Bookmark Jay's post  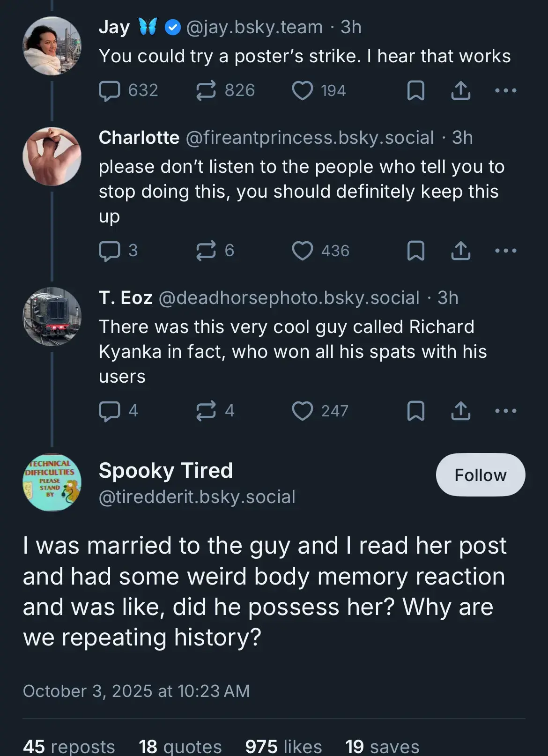click(x=415, y=91)
